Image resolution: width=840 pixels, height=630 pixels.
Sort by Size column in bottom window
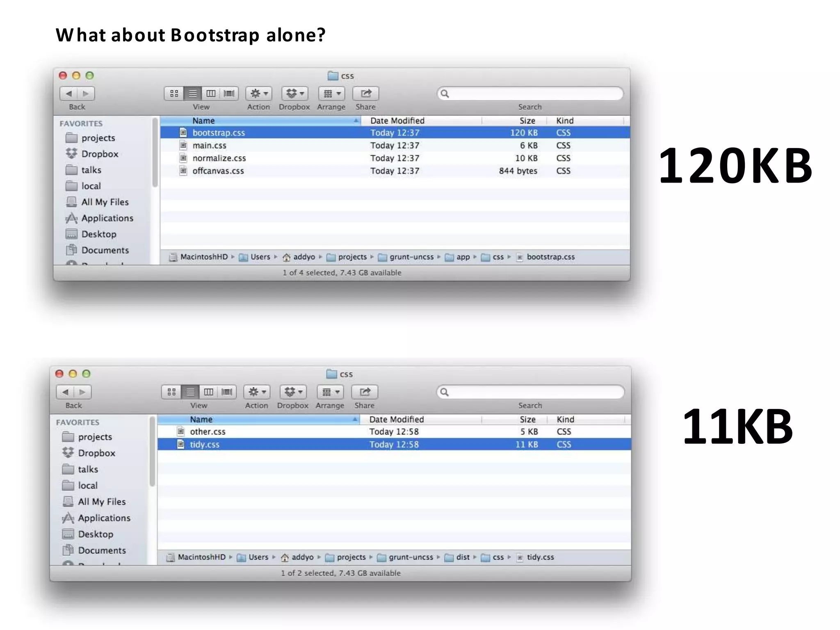click(x=514, y=419)
